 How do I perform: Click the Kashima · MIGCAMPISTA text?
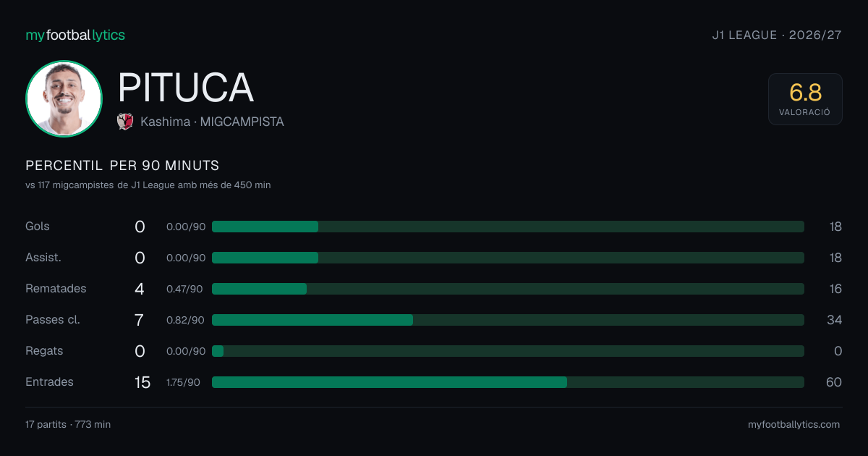(212, 122)
